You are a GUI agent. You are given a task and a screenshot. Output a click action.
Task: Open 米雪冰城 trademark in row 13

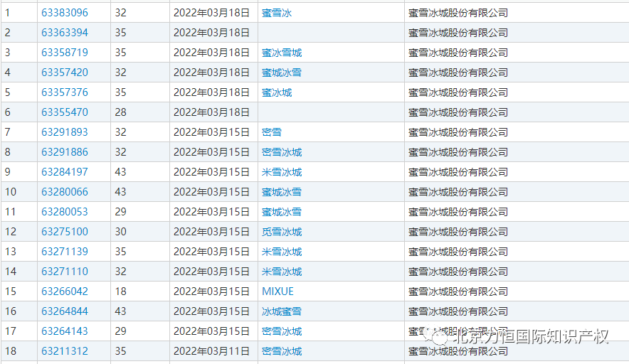pyautogui.click(x=282, y=252)
